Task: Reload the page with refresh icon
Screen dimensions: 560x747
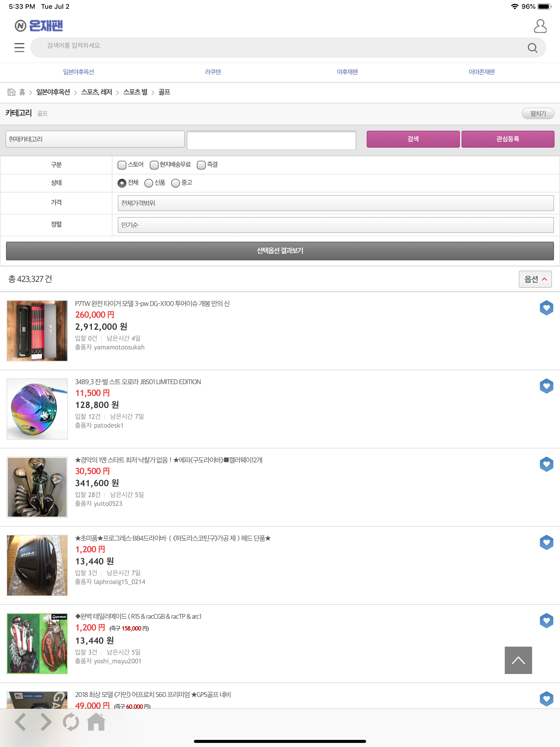Action: pos(71,722)
